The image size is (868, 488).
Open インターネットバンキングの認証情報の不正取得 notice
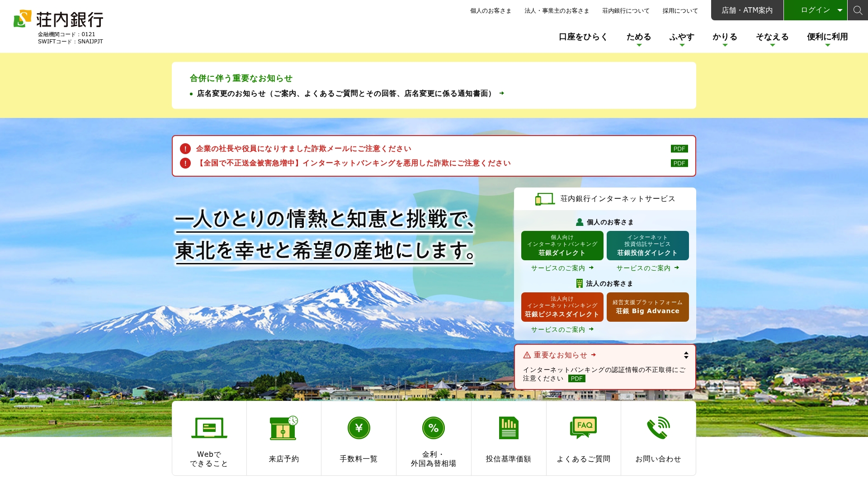[x=604, y=374]
